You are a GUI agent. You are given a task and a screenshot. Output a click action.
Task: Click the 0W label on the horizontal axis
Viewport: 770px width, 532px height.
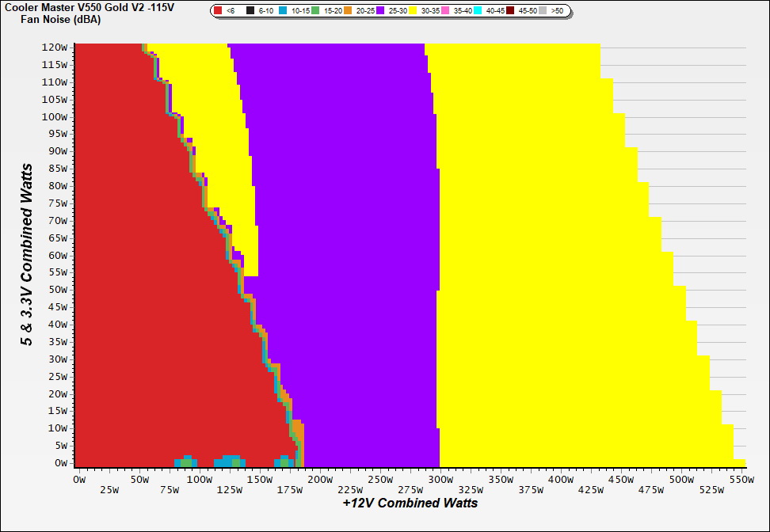tap(78, 480)
